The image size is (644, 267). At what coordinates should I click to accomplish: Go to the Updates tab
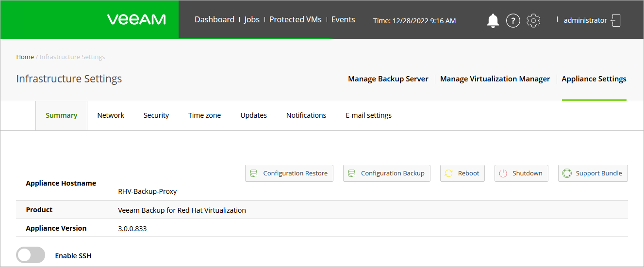click(x=253, y=115)
